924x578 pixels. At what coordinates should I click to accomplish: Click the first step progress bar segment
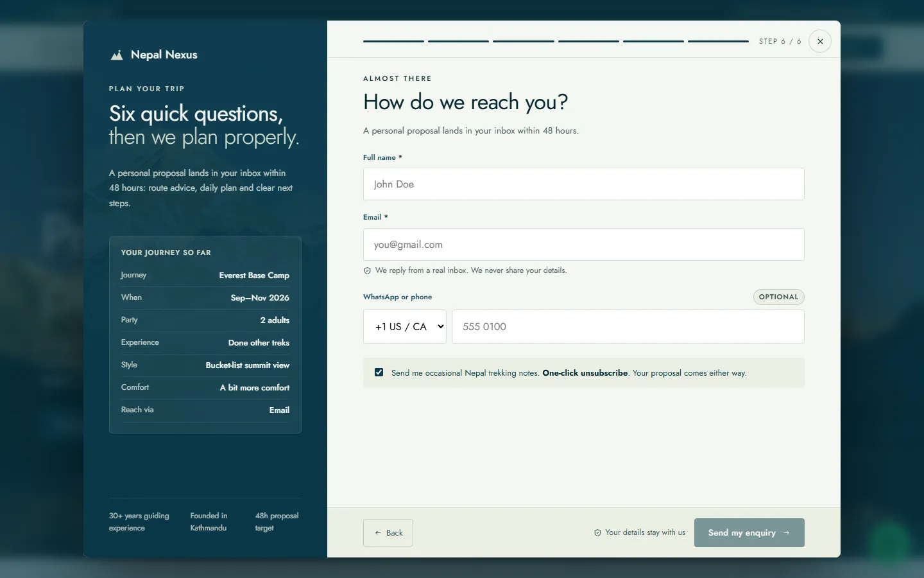(x=393, y=41)
